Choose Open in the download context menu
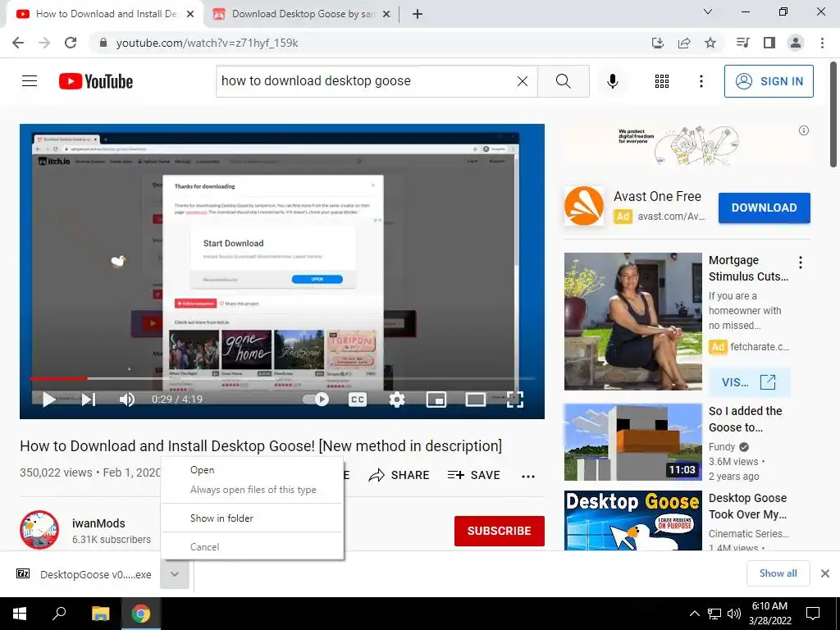Image resolution: width=840 pixels, height=630 pixels. 253,470
